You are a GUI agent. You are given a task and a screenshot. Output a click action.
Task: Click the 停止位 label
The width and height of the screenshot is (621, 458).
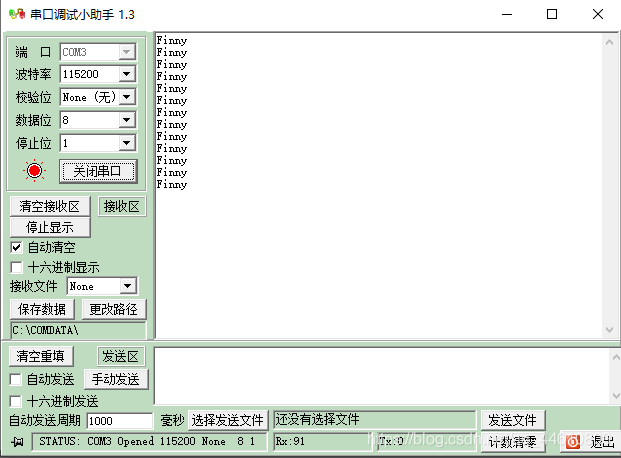34,143
